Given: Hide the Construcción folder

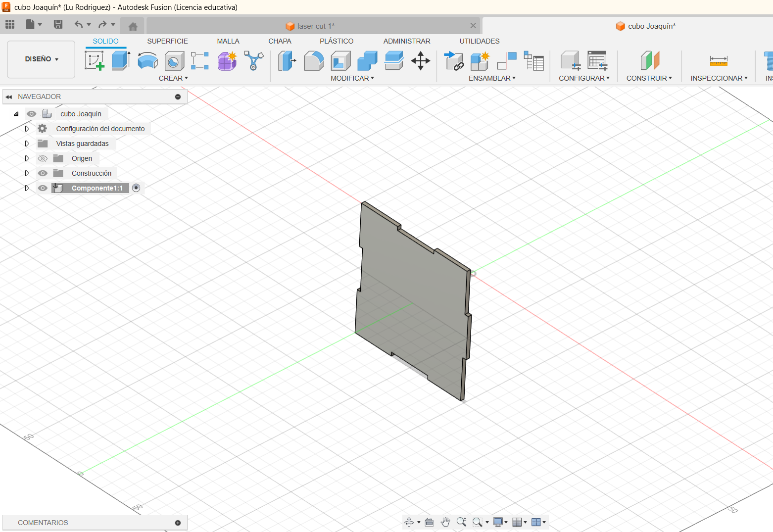Looking at the screenshot, I should pos(43,173).
